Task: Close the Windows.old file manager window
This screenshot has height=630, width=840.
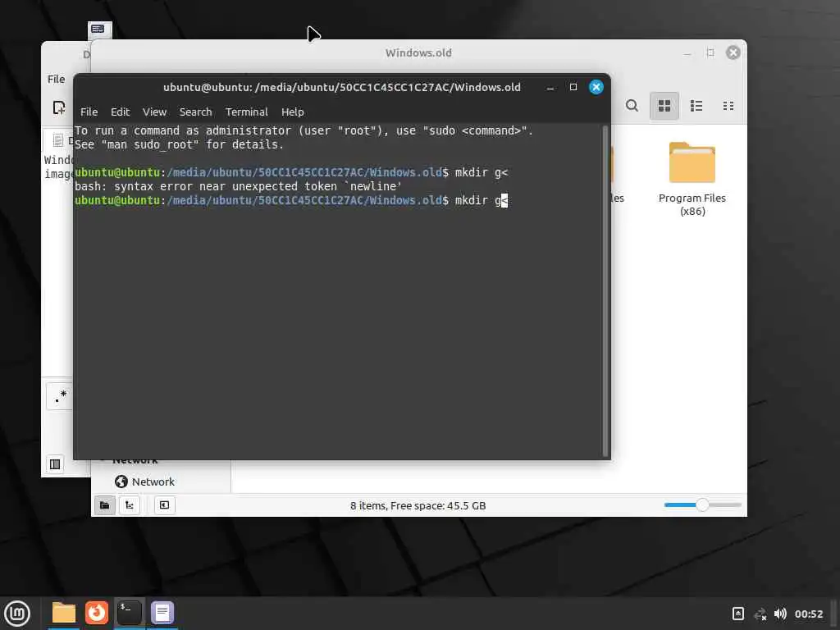Action: [733, 52]
